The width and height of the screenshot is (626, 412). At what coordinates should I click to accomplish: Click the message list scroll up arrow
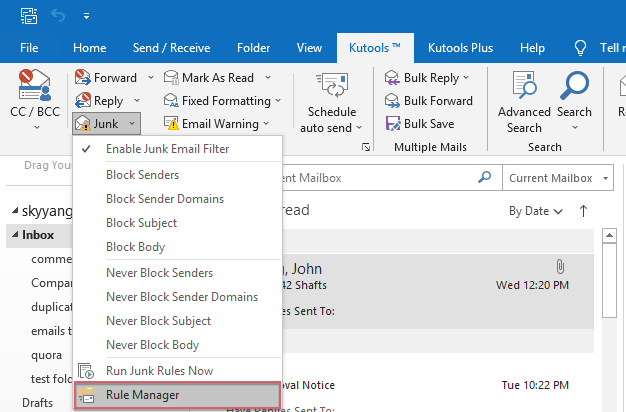point(609,236)
